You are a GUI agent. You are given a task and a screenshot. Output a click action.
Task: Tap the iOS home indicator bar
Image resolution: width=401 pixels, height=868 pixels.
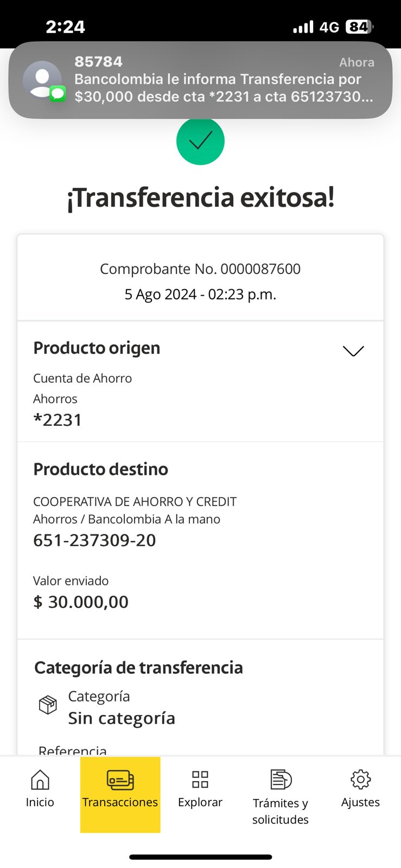[200, 857]
